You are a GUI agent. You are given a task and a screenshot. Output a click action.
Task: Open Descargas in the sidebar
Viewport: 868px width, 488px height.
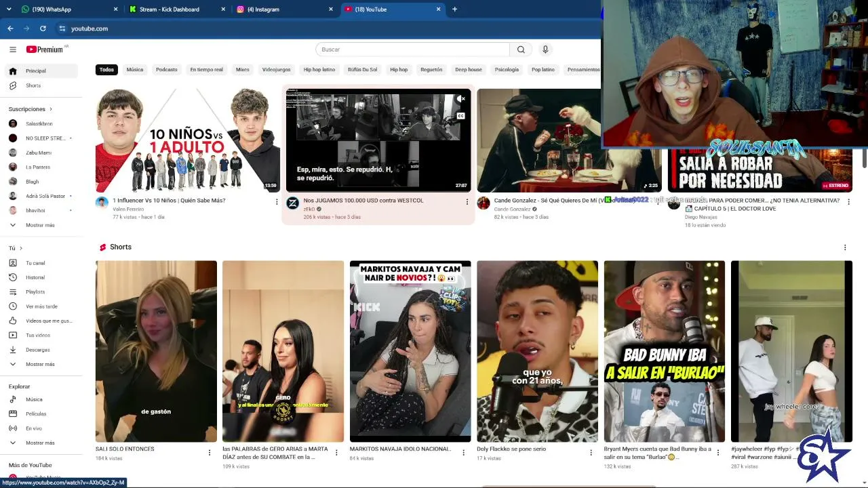point(41,350)
